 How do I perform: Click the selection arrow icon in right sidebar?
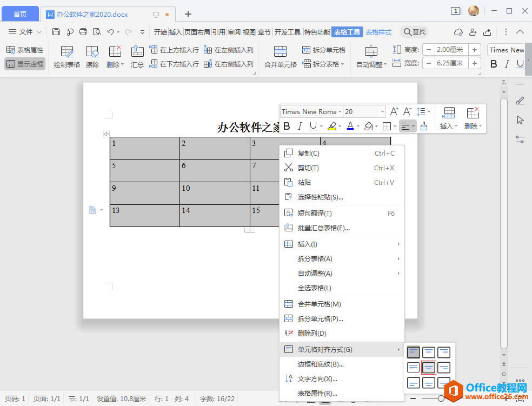pyautogui.click(x=520, y=120)
